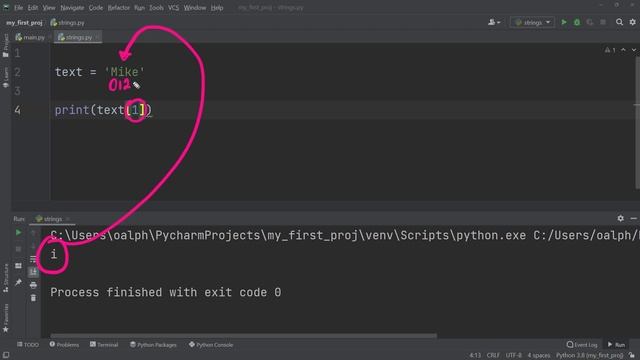640x360 pixels.
Task: Switch to the main.py editor tab
Action: 30,37
